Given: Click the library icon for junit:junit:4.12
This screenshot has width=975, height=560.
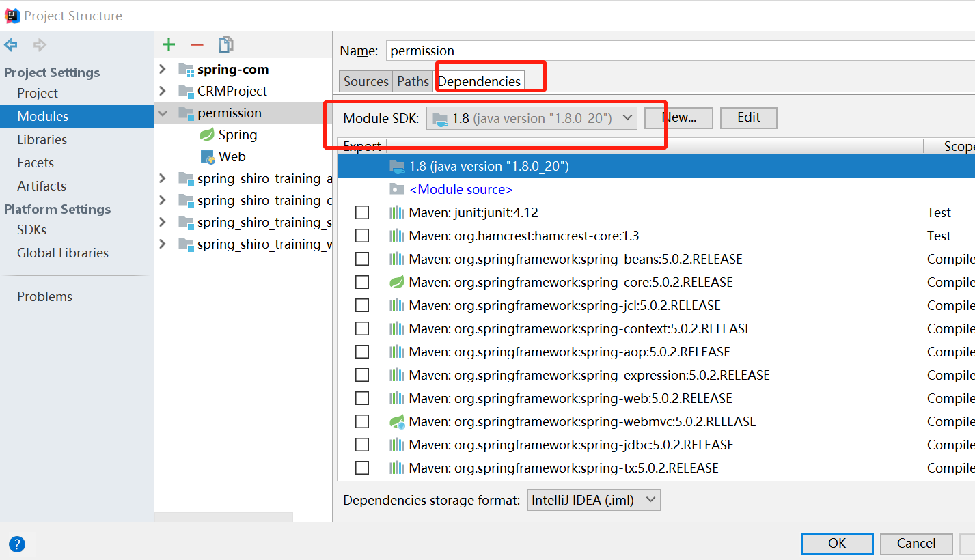Looking at the screenshot, I should [396, 212].
